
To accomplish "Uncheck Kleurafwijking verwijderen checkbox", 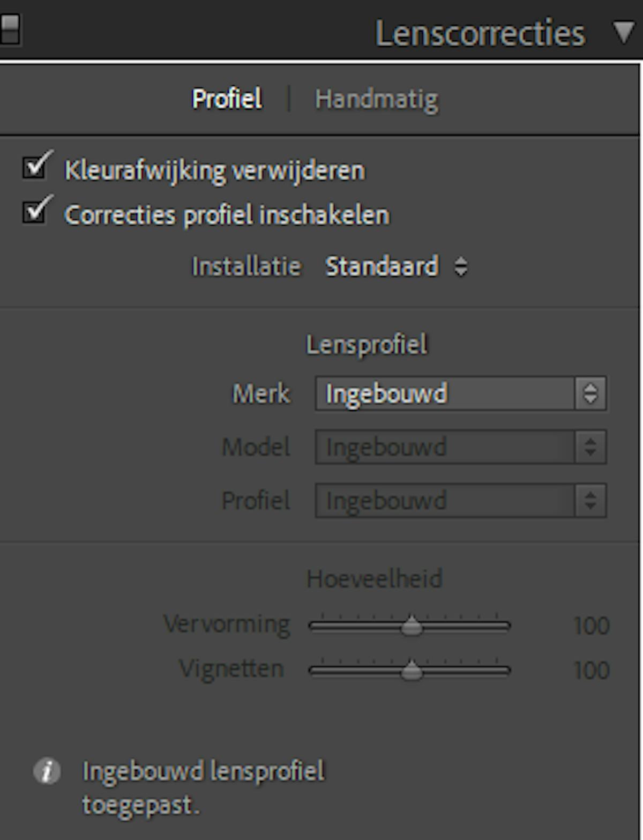I will click(35, 167).
